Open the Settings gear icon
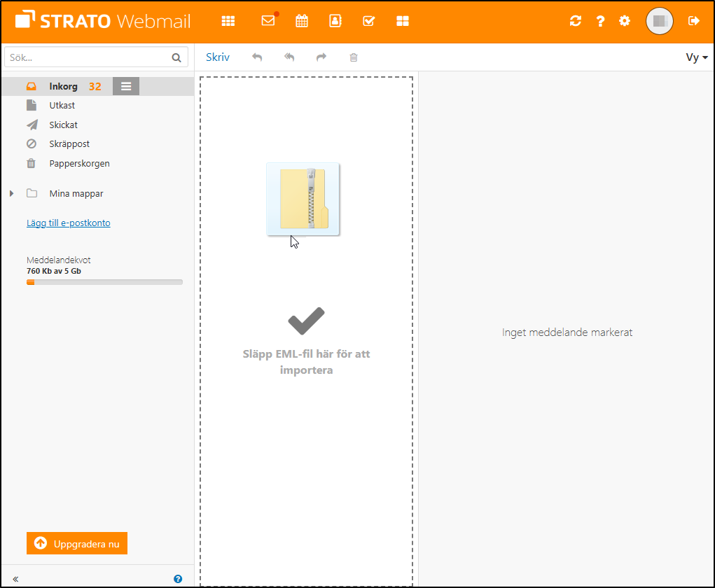 click(624, 21)
